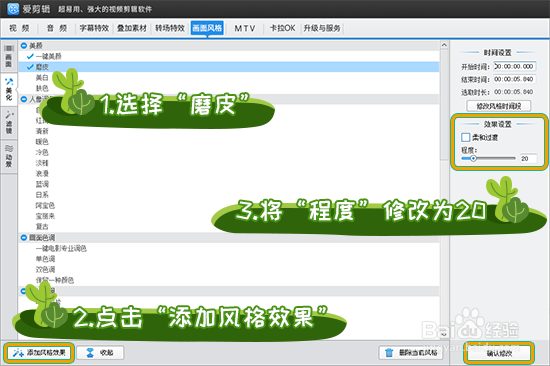550x366 pixels.
Task: Switch to the 叠加素材 tab
Action: coord(132,28)
